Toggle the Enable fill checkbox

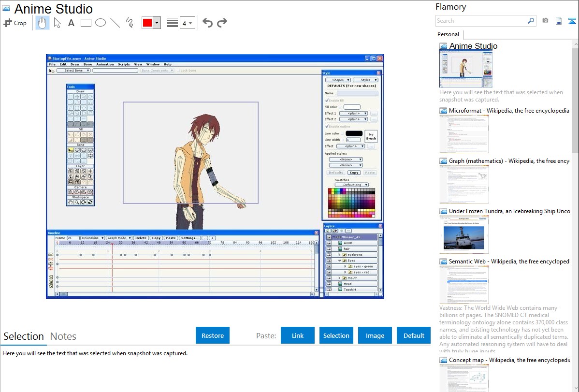[327, 101]
